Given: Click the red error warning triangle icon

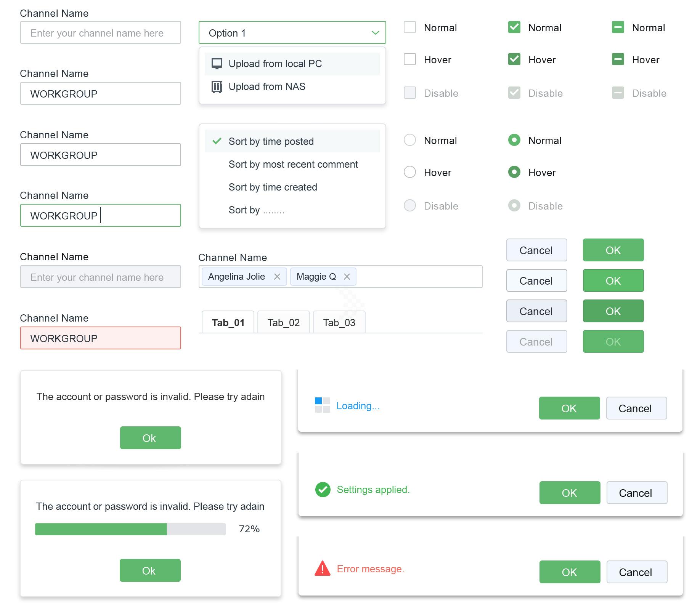Looking at the screenshot, I should click(x=322, y=569).
